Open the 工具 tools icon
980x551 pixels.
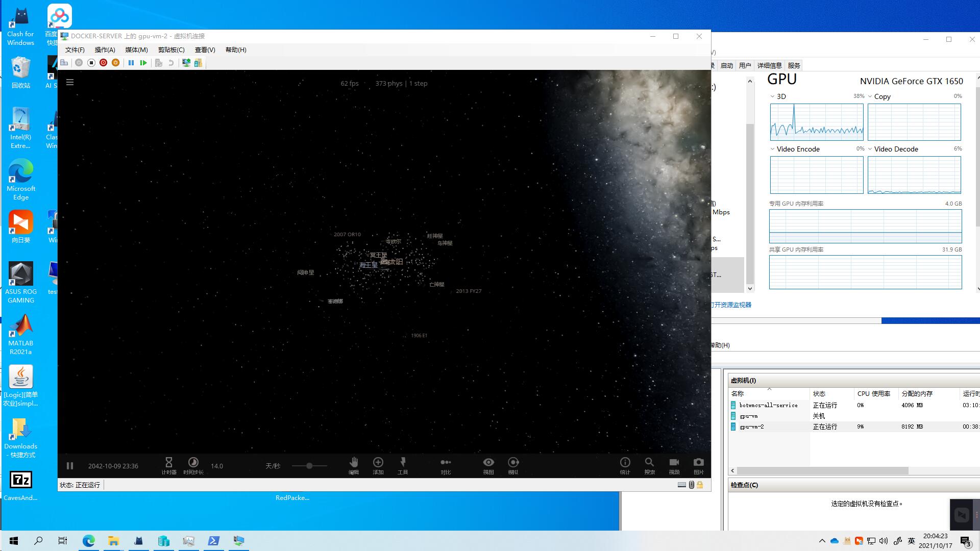[403, 462]
